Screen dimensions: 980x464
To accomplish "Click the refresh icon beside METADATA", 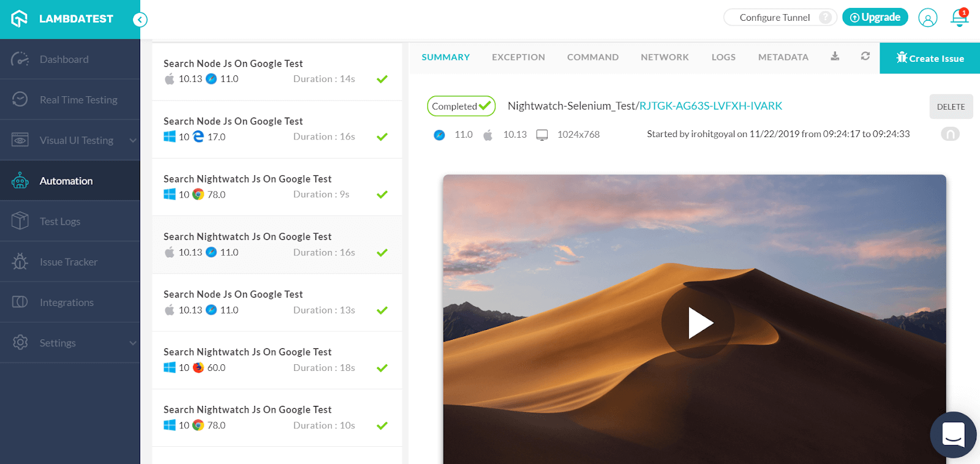I will pyautogui.click(x=865, y=56).
